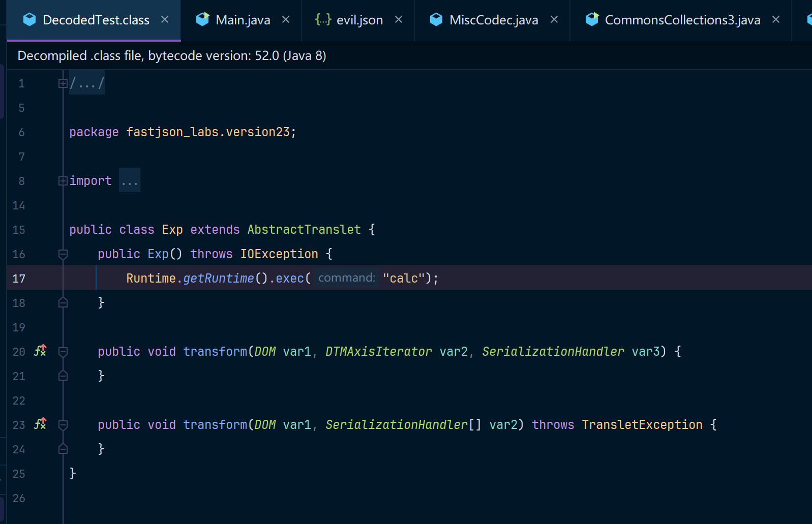812x524 pixels.
Task: Click the getRuntime method call
Action: [x=218, y=279]
